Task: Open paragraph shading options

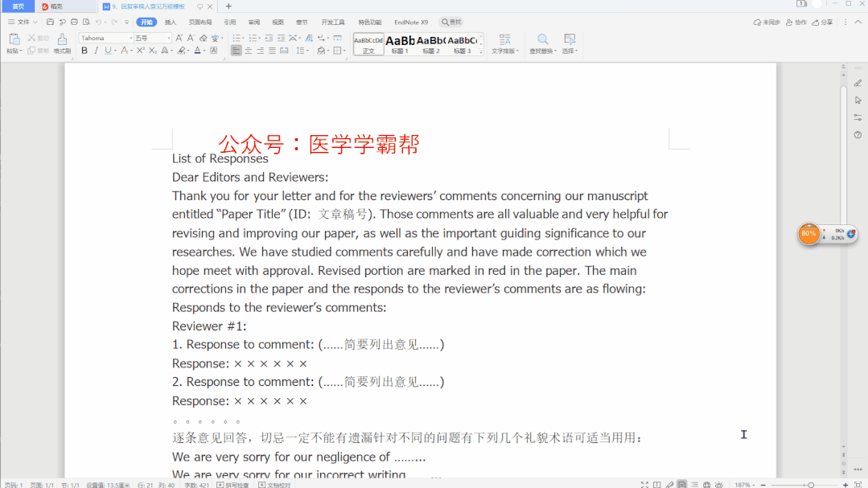Action: click(322, 51)
